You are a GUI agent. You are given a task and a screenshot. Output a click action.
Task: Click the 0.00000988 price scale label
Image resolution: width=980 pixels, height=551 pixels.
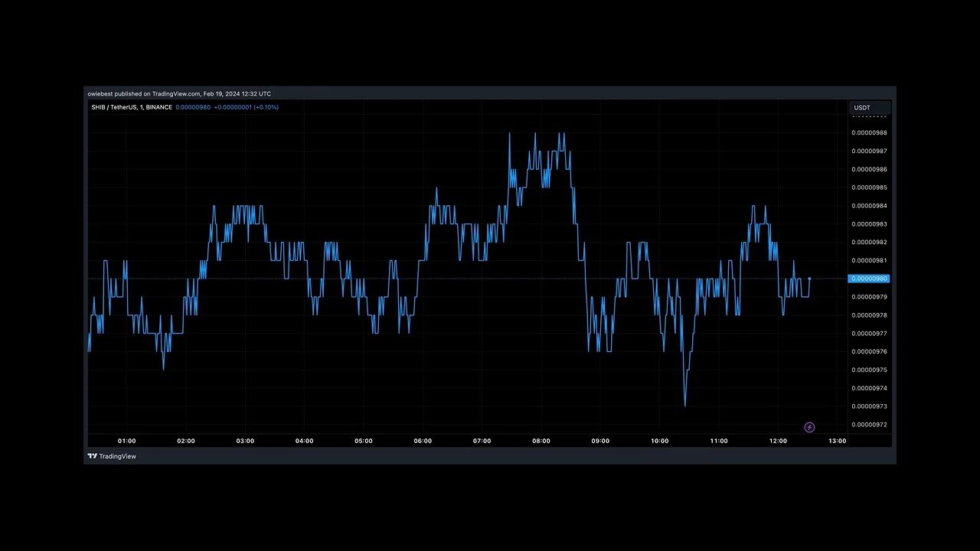click(869, 132)
